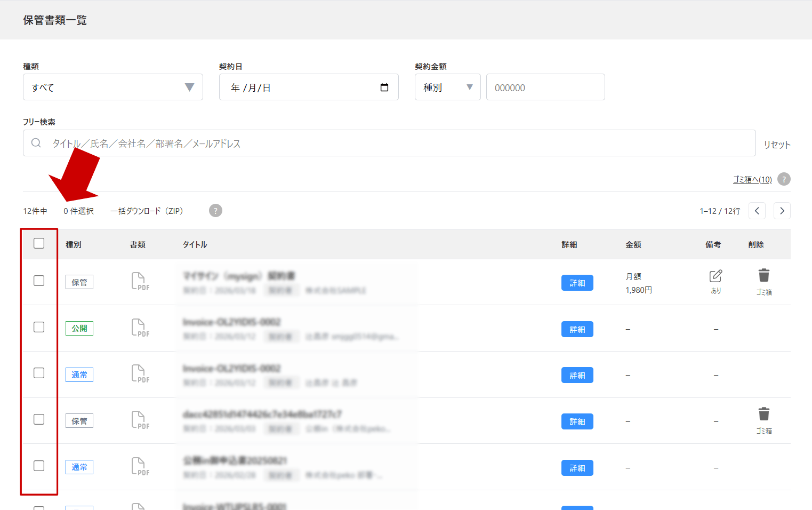Click the ゴミ箱 trash icon for the dacc42851 document
Viewport: 812px width, 510px height.
764,415
